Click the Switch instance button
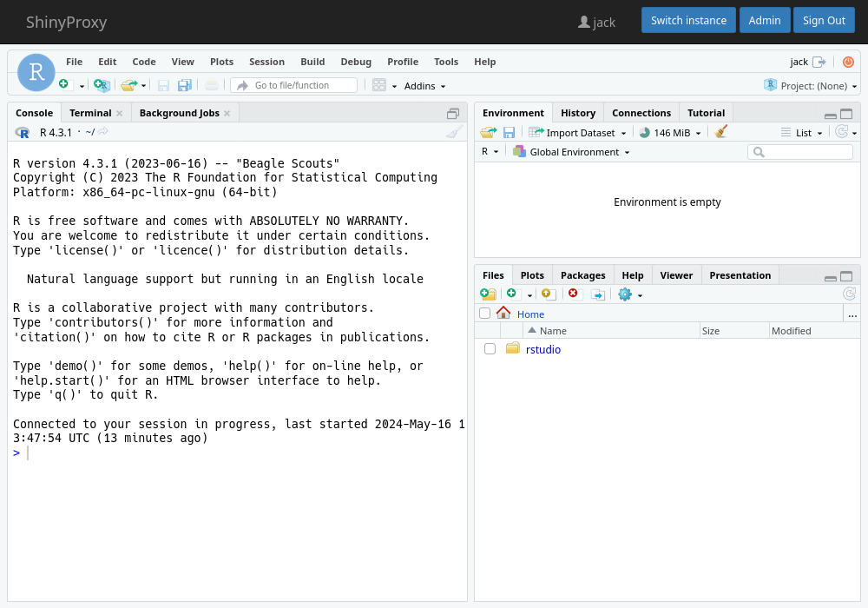This screenshot has height=608, width=868. tap(688, 21)
